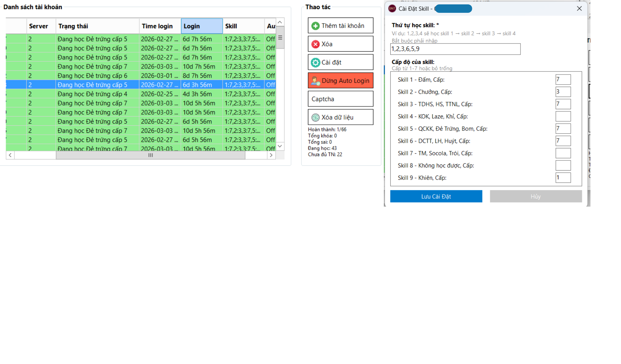621x364 pixels.
Task: Sort the list by Login column header
Action: pyautogui.click(x=201, y=26)
